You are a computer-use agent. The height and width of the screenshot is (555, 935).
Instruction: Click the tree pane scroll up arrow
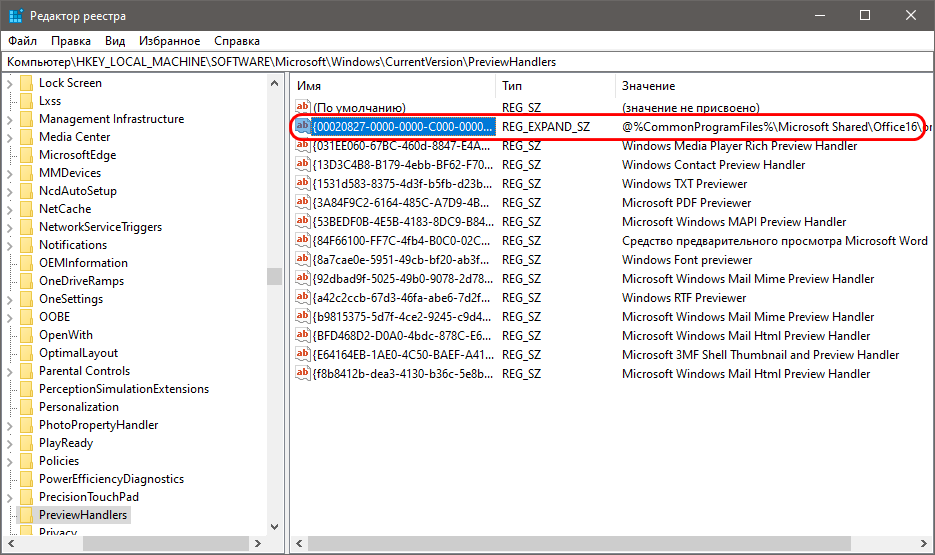274,83
